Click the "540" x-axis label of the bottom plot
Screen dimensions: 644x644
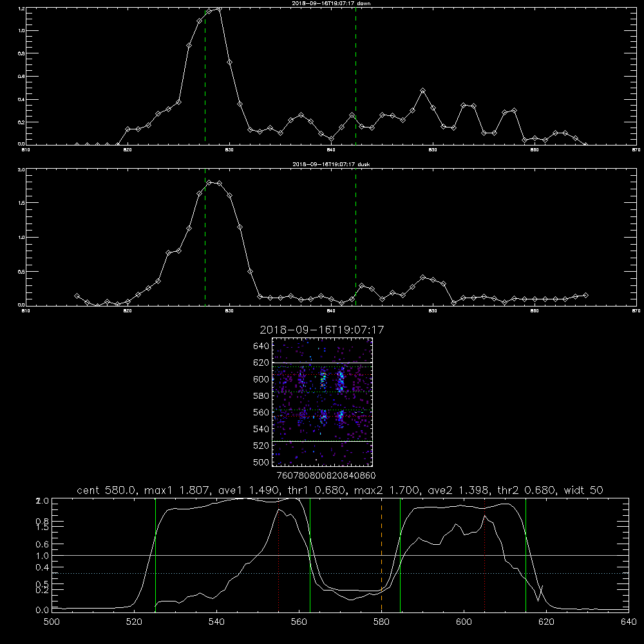(x=216, y=622)
